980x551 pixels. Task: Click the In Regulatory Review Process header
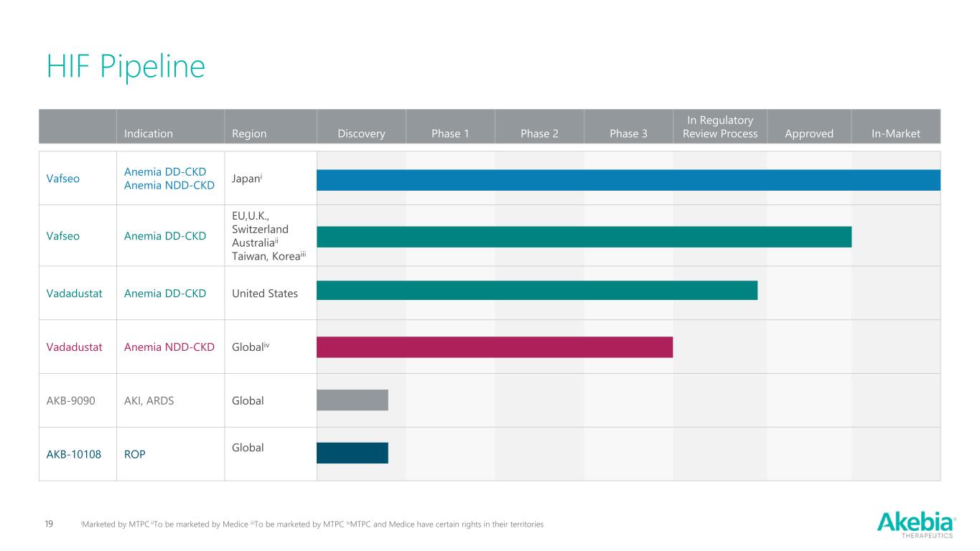719,127
